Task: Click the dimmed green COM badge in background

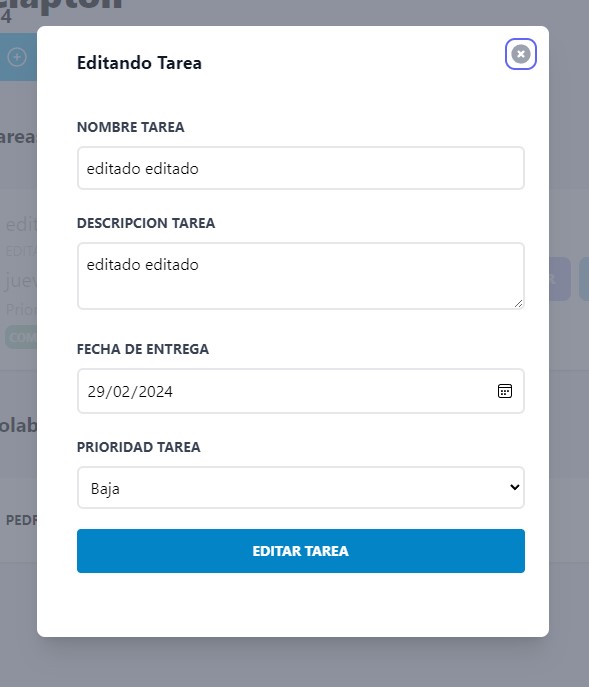Action: (x=21, y=337)
